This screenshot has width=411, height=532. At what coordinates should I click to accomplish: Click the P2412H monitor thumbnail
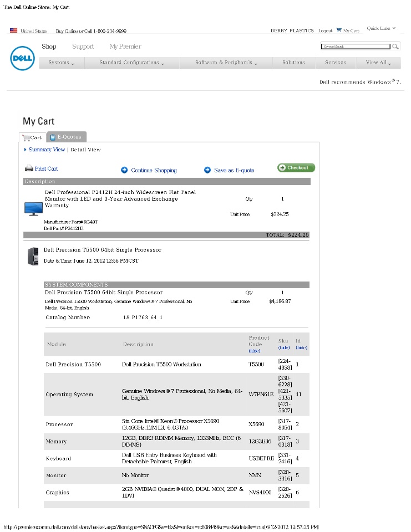tap(34, 209)
